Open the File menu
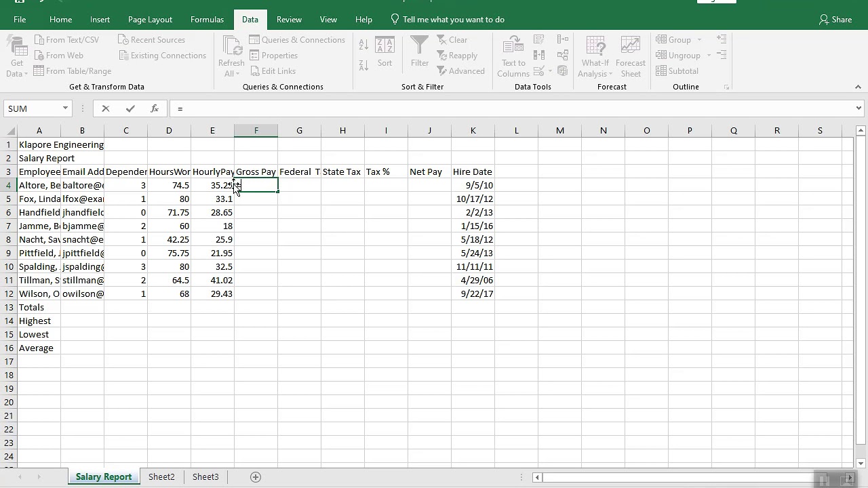 pos(20,20)
